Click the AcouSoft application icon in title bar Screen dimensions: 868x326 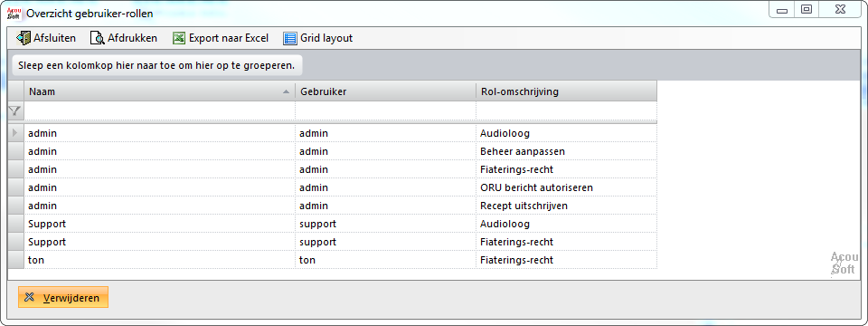point(14,14)
